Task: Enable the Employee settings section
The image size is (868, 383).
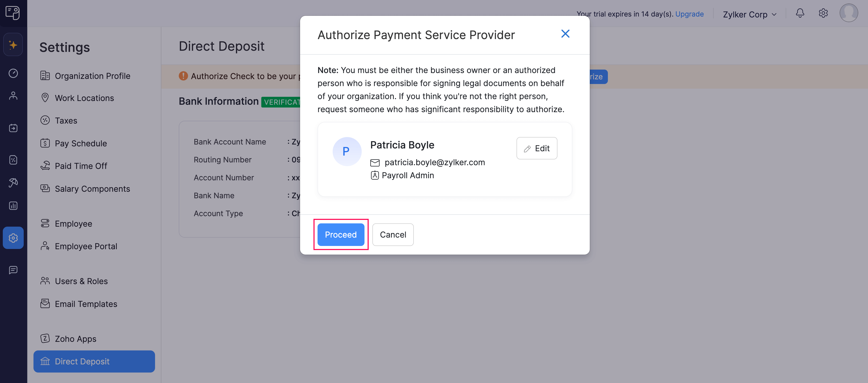Action: 73,223
